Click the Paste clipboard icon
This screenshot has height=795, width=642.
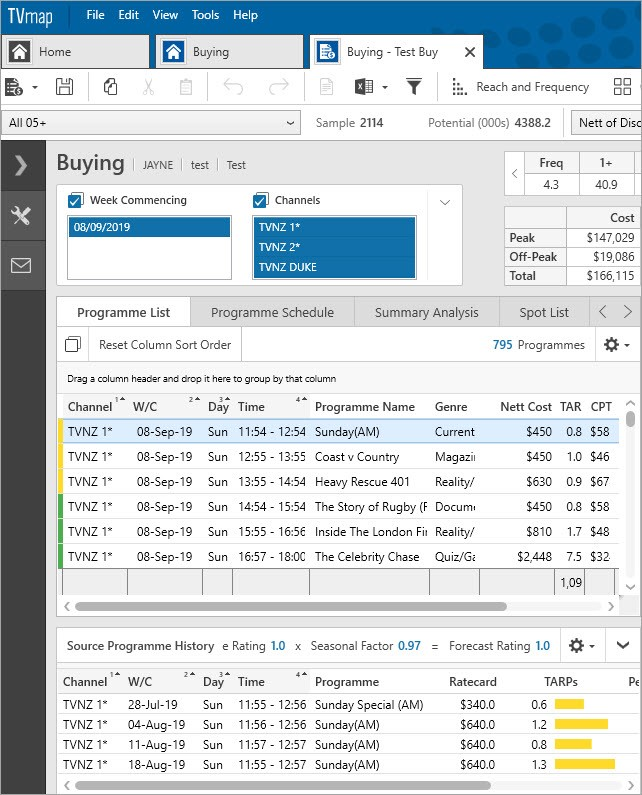[x=186, y=87]
